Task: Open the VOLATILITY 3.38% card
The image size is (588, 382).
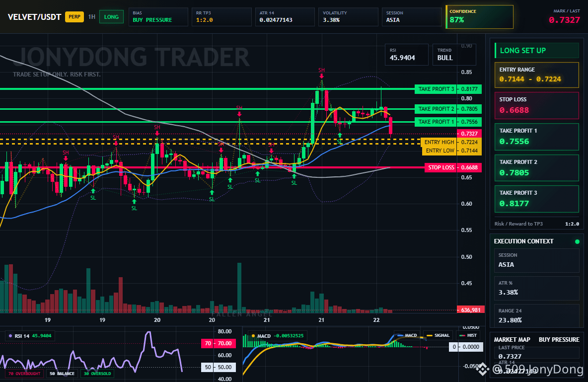Action: [348, 17]
